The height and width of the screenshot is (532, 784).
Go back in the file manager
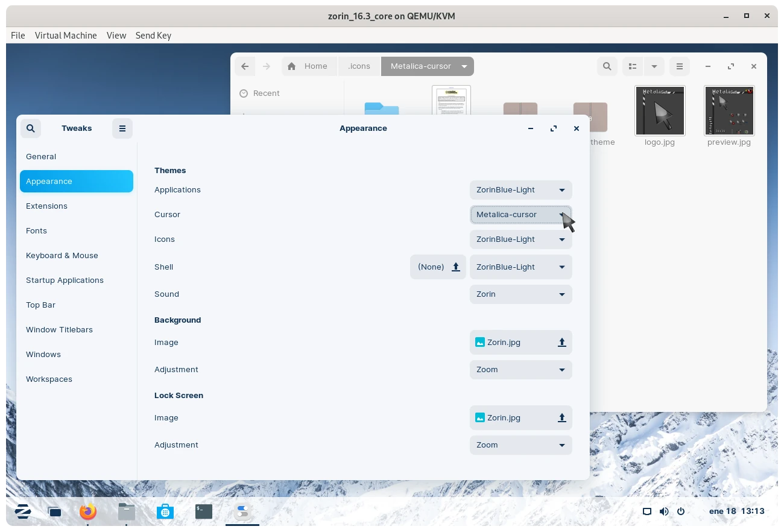[x=244, y=66]
